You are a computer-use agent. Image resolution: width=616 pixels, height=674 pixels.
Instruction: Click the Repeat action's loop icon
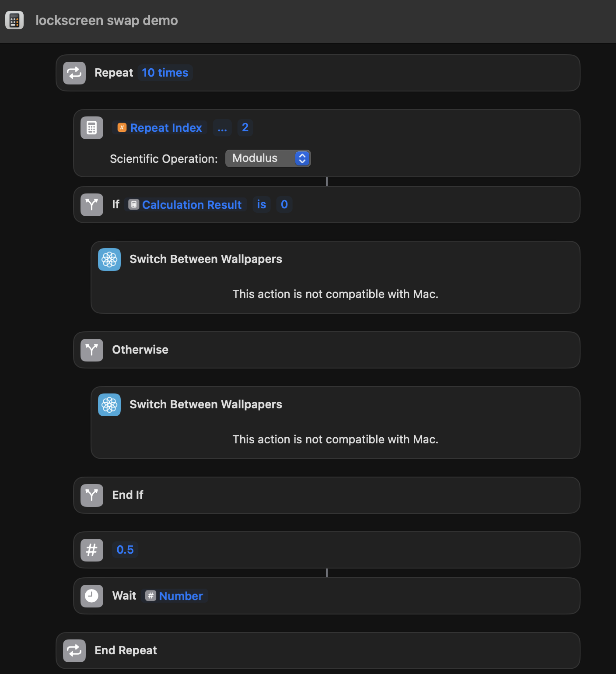click(74, 73)
